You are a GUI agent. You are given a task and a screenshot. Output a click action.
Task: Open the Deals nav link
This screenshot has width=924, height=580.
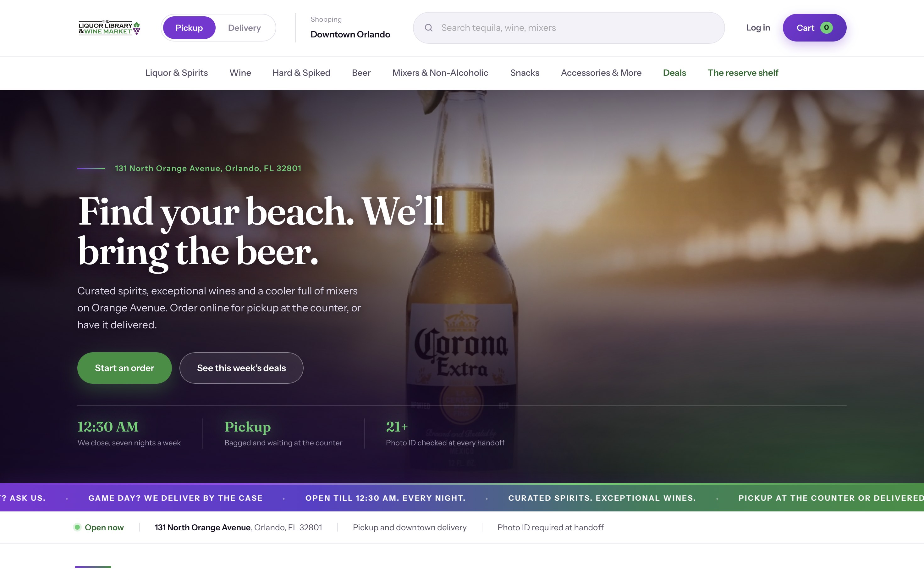point(674,73)
